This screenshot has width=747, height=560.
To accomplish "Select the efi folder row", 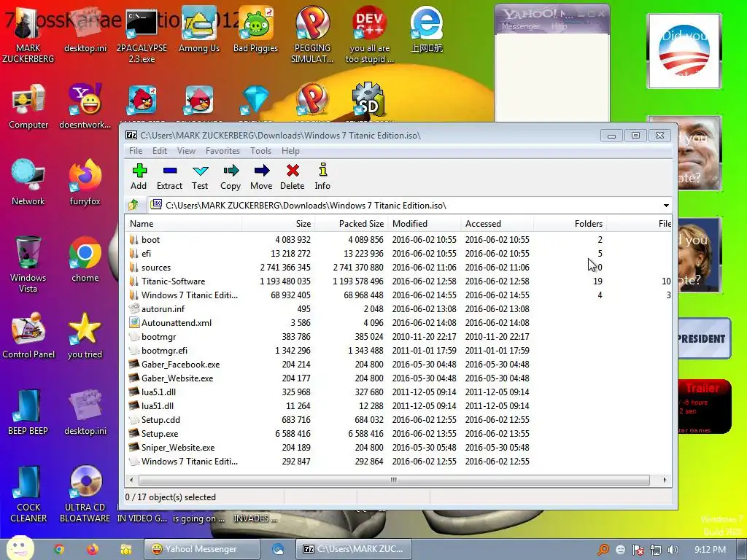I will [x=398, y=253].
